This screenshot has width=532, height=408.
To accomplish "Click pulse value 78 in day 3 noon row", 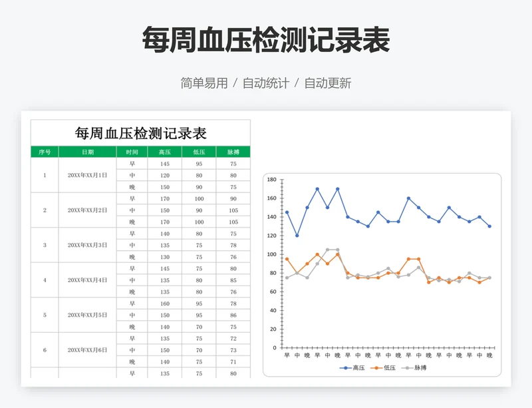I will [233, 246].
